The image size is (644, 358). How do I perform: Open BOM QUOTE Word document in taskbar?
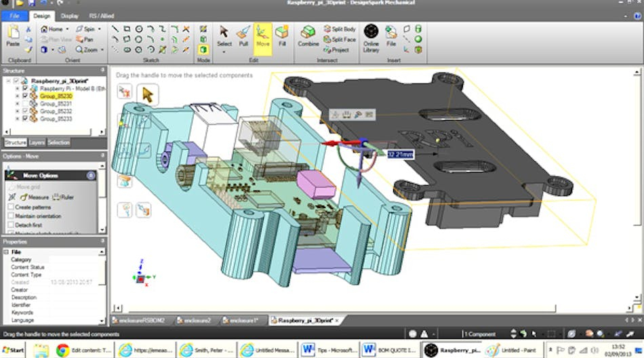pos(390,350)
